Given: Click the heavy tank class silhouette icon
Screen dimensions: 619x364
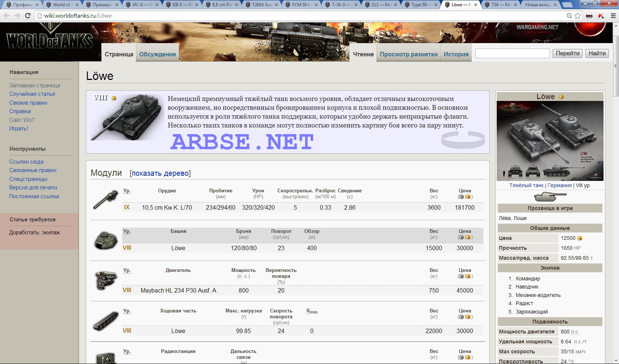Looking at the screenshot, I should (550, 196).
